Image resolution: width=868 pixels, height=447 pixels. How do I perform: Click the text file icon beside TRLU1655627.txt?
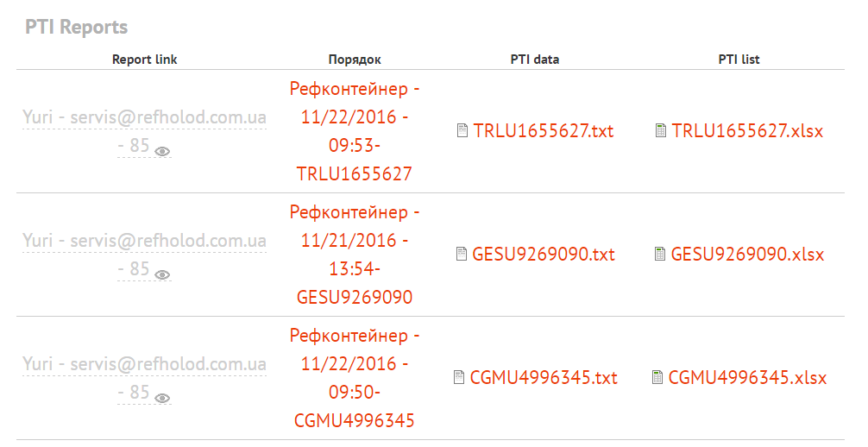(462, 130)
